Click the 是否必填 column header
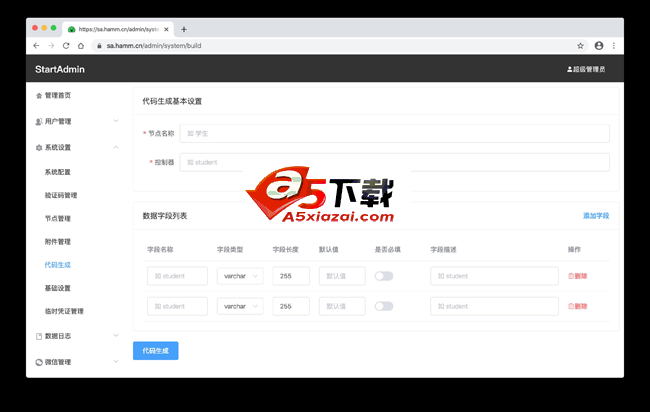 click(388, 250)
